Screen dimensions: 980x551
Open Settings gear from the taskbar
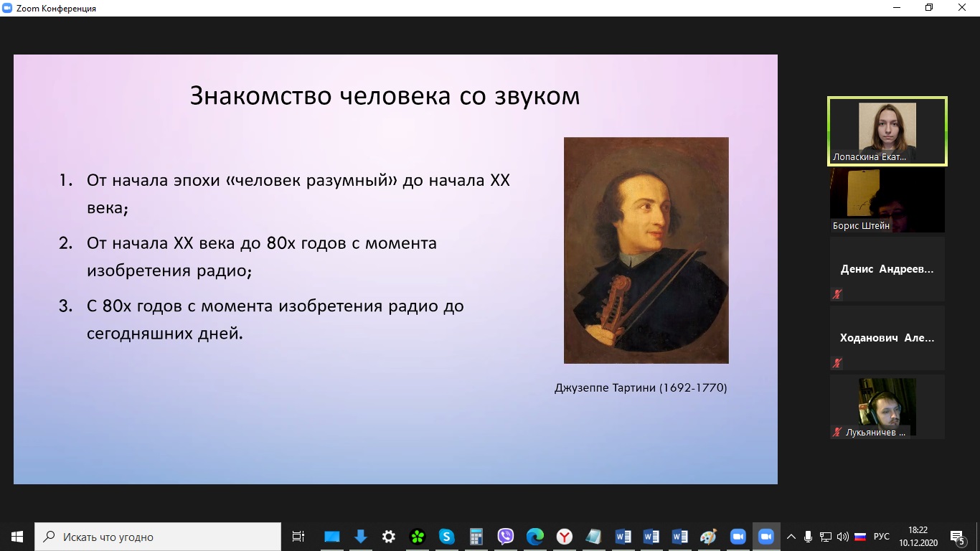[x=389, y=537]
